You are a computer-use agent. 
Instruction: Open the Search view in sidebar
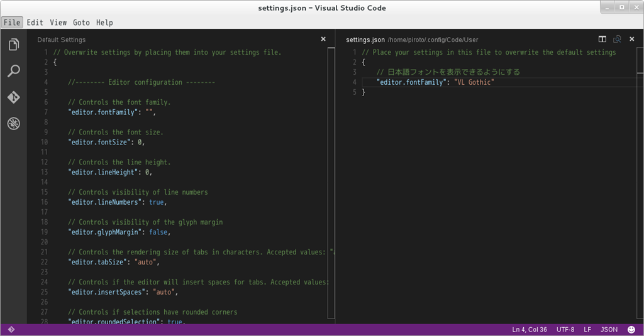pyautogui.click(x=13, y=71)
